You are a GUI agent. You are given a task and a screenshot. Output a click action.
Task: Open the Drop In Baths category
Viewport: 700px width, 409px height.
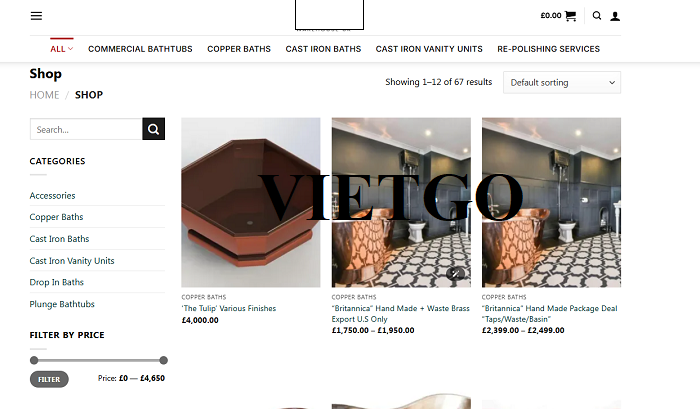tap(57, 282)
